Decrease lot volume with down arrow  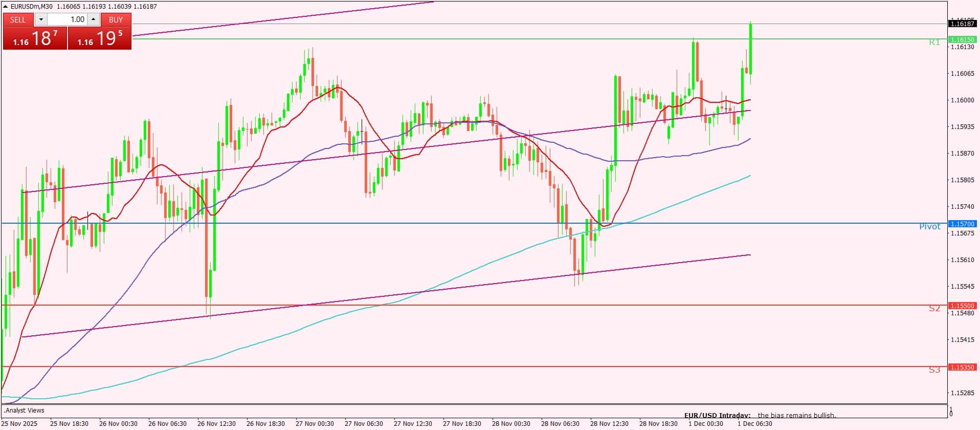41,19
